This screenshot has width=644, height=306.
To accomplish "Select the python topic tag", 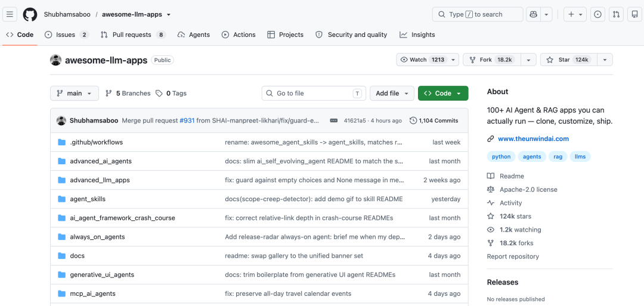I will [x=501, y=157].
